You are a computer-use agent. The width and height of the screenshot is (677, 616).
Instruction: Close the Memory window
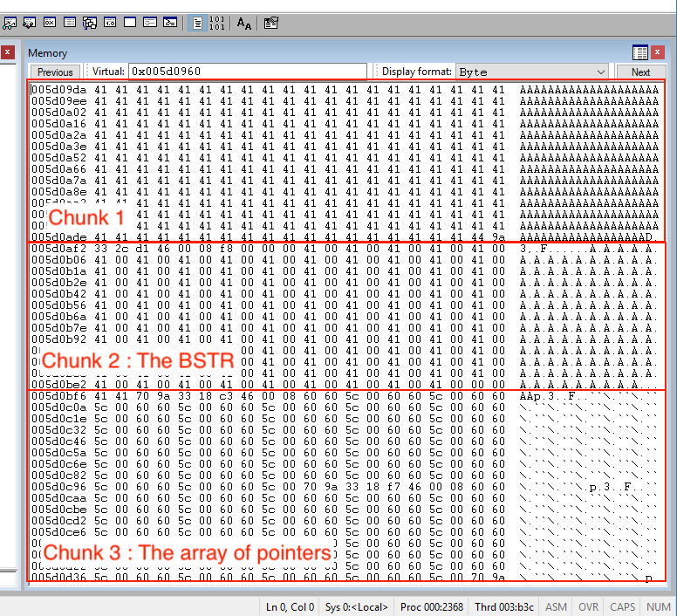pyautogui.click(x=659, y=53)
